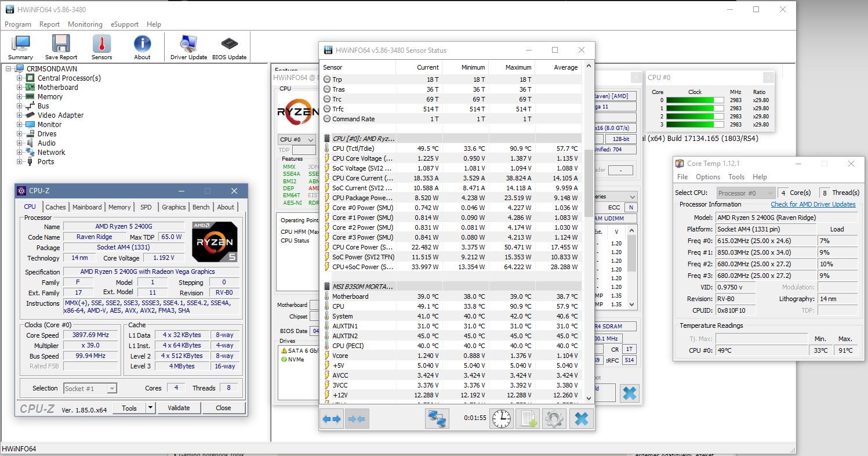Click the Ryzen 5 logo in CPU-Z
The width and height of the screenshot is (868, 456).
coord(215,241)
